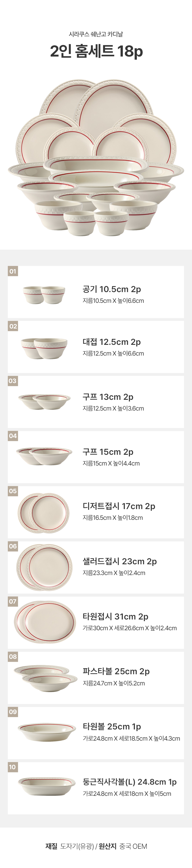Select the number badge 05
This screenshot has height=868, width=192.
pyautogui.click(x=13, y=491)
